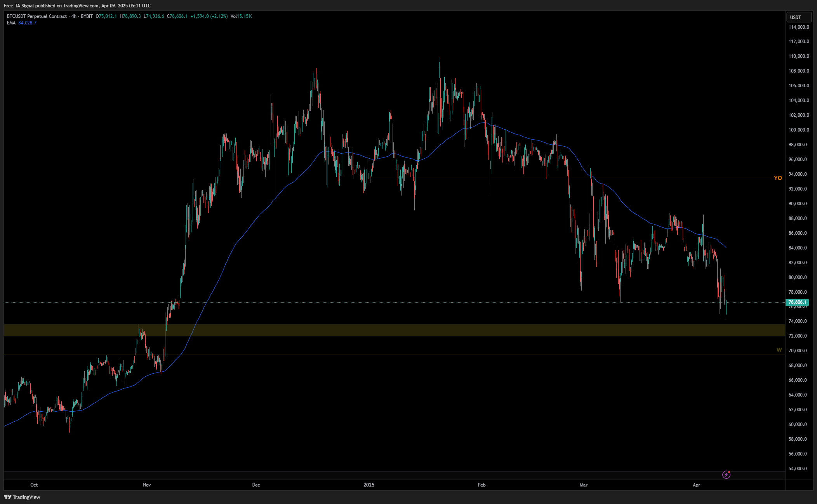Click the Dec label on time axis
This screenshot has width=817, height=504.
256,485
